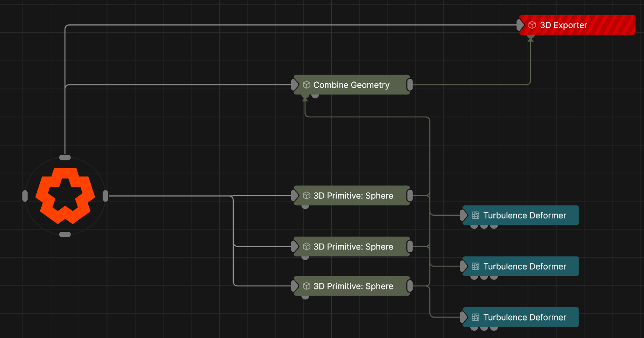Click the sphere icon on the middle Sphere primitive
The height and width of the screenshot is (338, 644).
pyautogui.click(x=307, y=247)
